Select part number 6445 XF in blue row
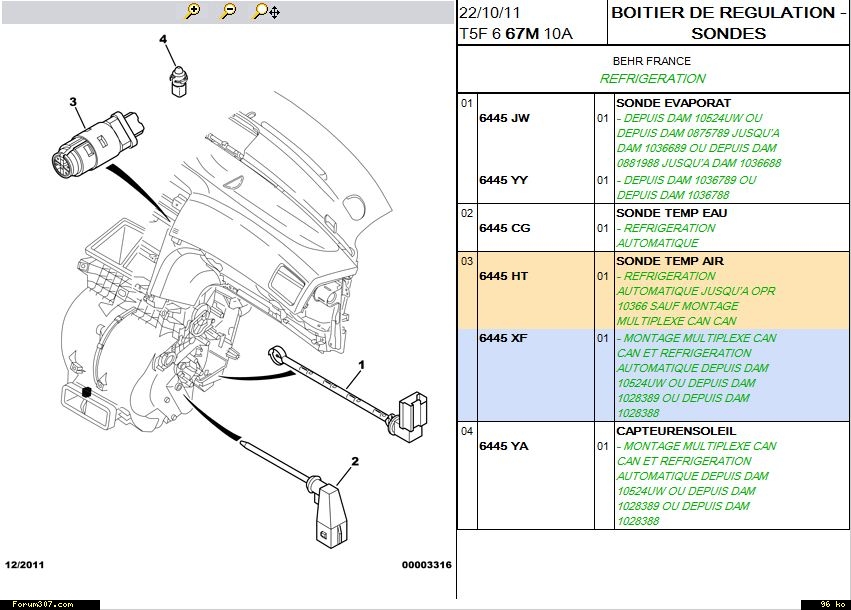 coord(503,338)
